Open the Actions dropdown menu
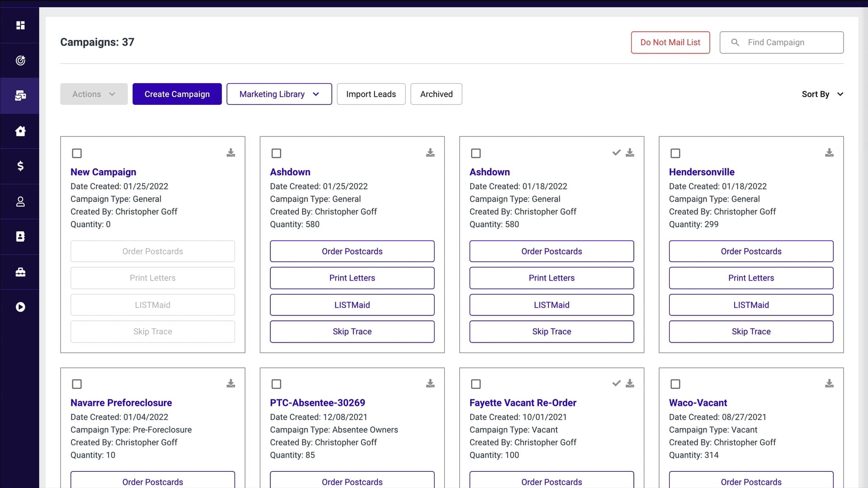Viewport: 868px width, 488px height. click(94, 94)
